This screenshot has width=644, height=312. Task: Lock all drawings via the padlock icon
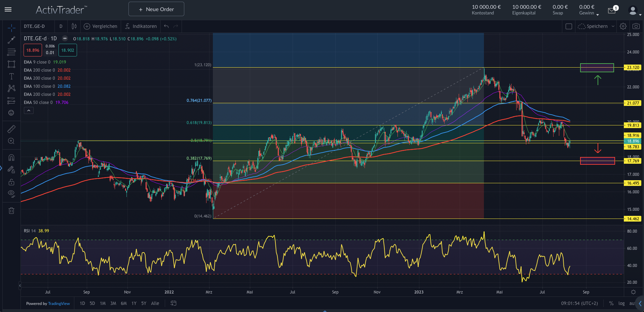pyautogui.click(x=11, y=182)
